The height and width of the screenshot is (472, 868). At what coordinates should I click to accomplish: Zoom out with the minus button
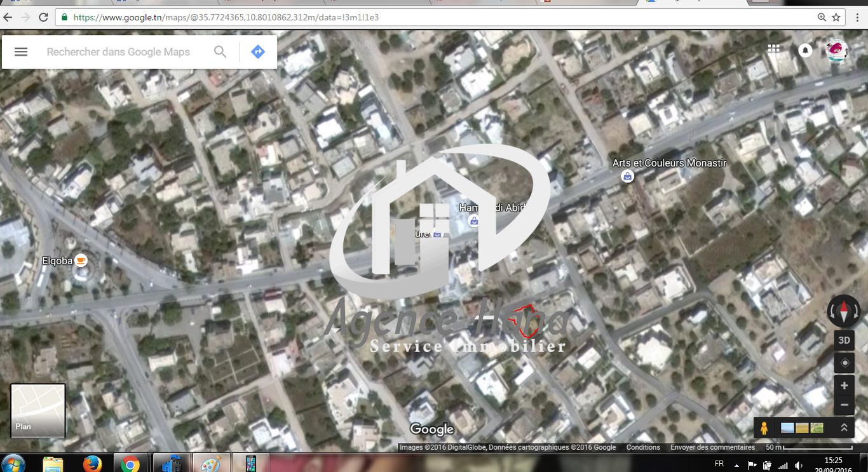pyautogui.click(x=844, y=405)
